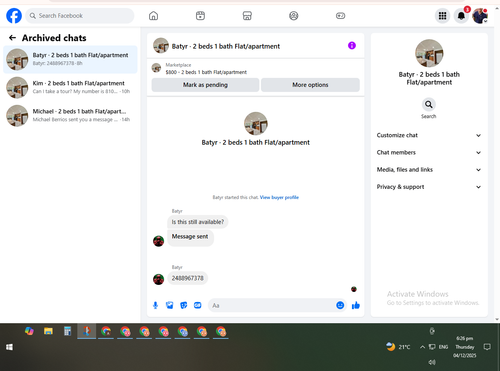Open the Kim archived chat
This screenshot has width=500, height=371.
coord(70,87)
